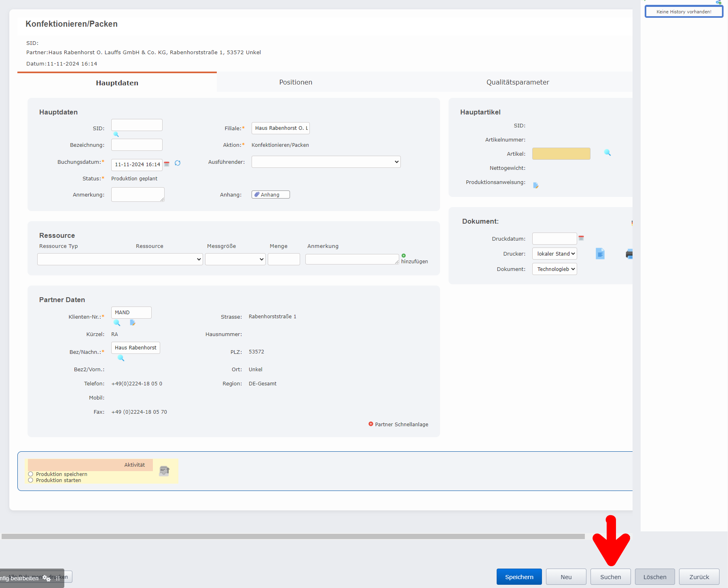Click the Bezeichnung input field
This screenshot has height=588, width=728.
point(137,145)
